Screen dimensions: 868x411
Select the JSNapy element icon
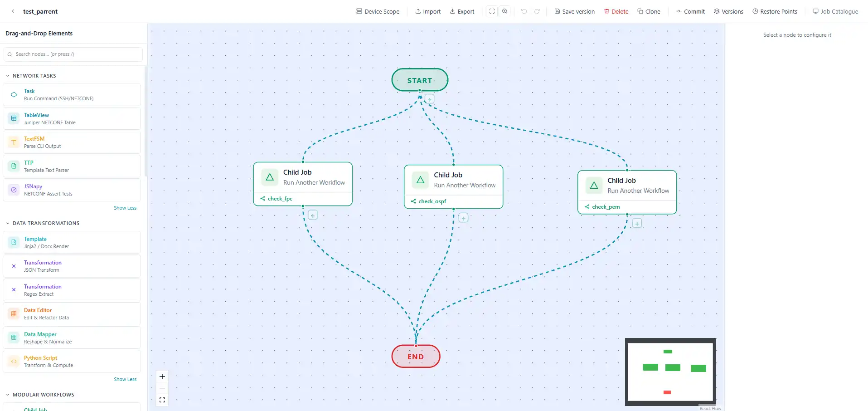14,190
